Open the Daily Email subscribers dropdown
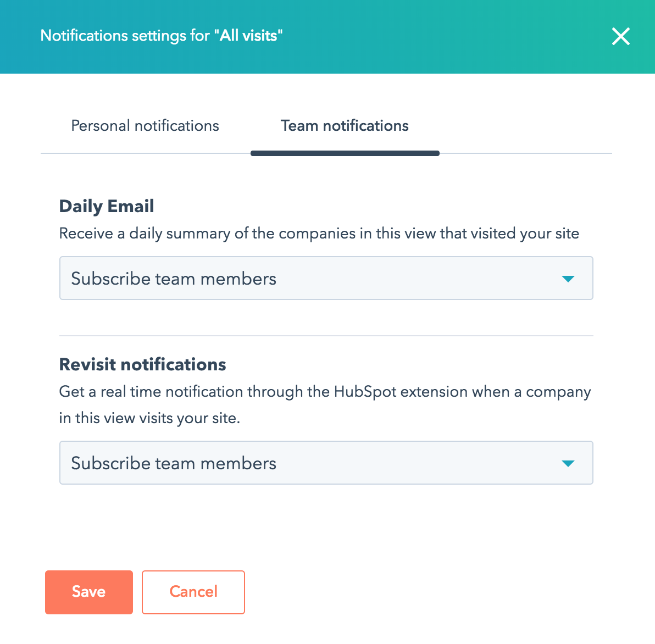Image resolution: width=655 pixels, height=644 pixels. pos(326,278)
